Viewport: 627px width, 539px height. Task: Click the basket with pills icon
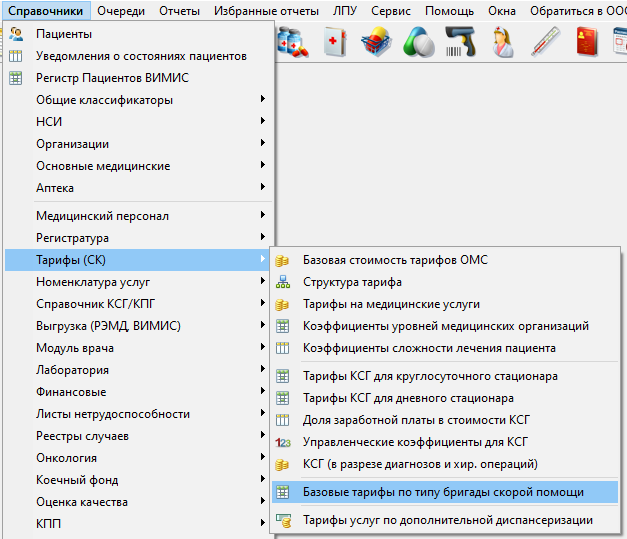[377, 42]
